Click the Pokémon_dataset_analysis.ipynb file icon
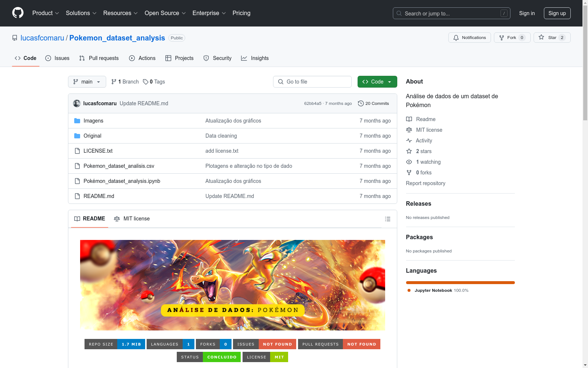Screen dimensions: 588x368 77,181
